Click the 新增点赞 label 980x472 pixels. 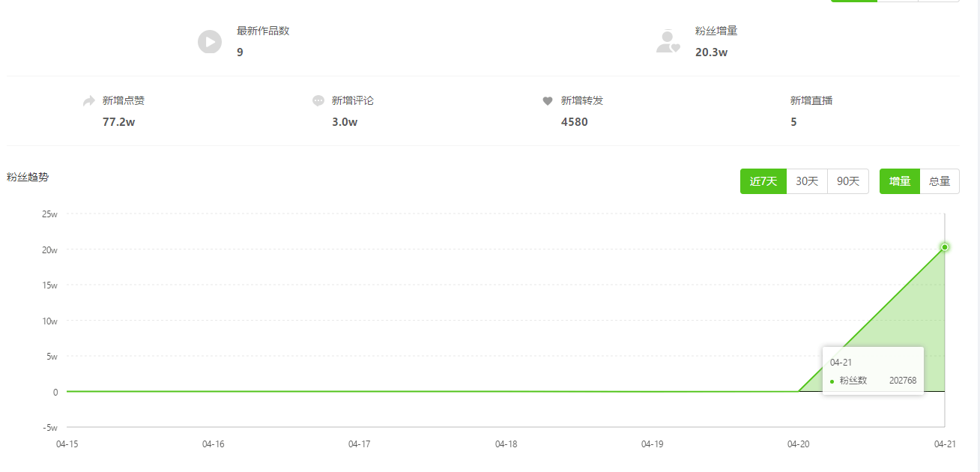coord(124,100)
